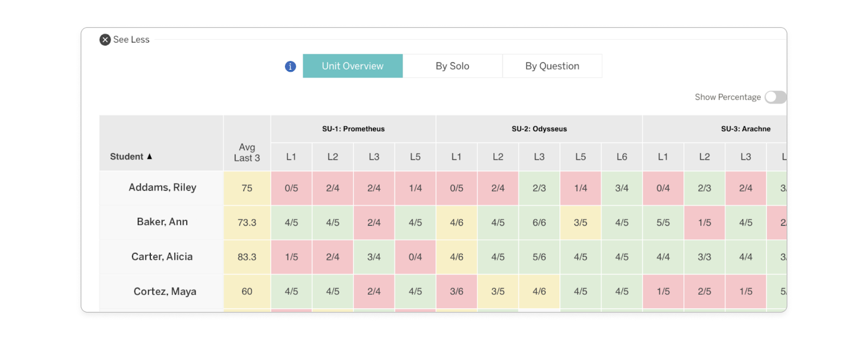
Task: Click Carter, Alicia's name
Action: (161, 257)
